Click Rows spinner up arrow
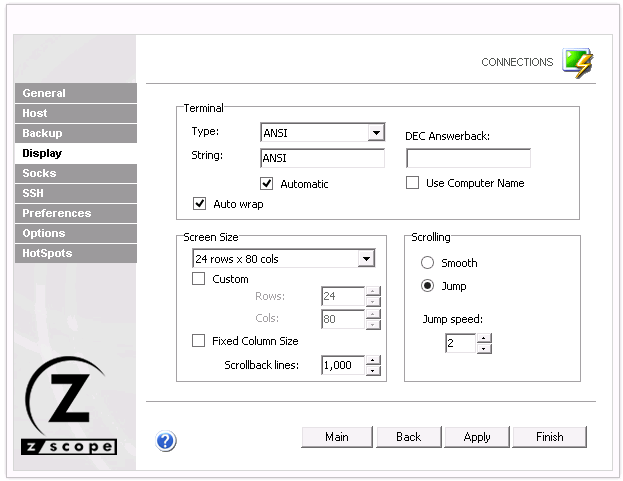 pyautogui.click(x=373, y=291)
